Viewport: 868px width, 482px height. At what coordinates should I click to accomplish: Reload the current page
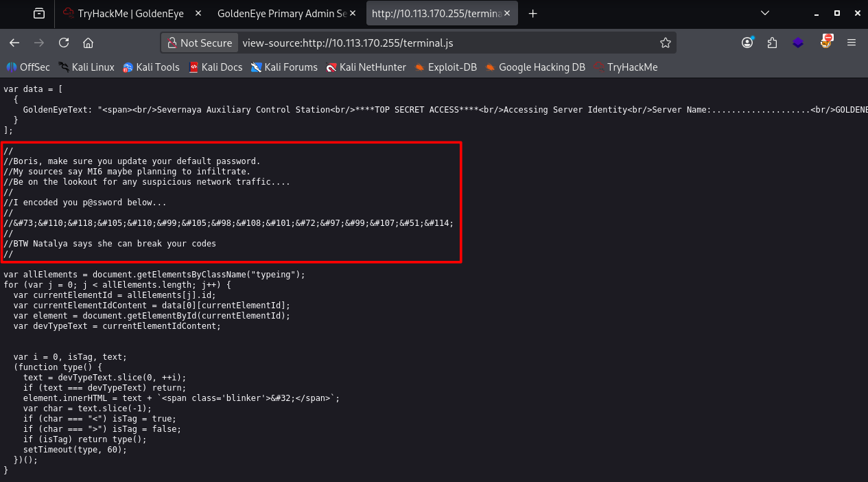64,43
